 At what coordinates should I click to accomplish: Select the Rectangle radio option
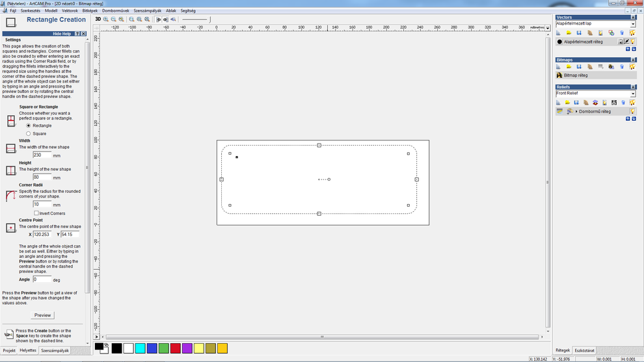(x=29, y=125)
